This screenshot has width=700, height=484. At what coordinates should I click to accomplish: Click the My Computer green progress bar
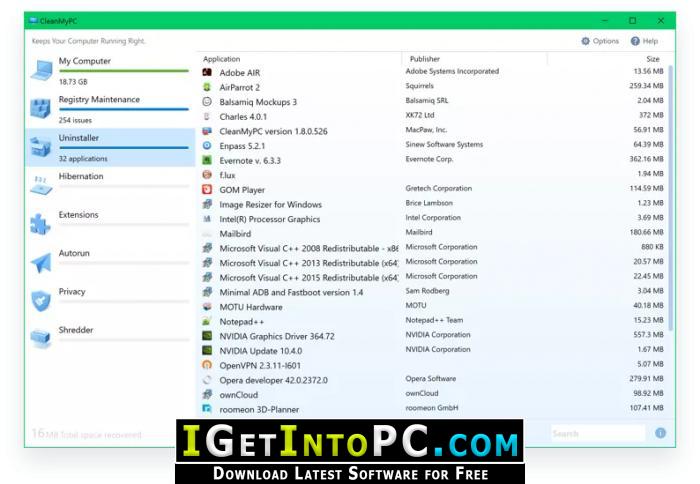pyautogui.click(x=124, y=71)
